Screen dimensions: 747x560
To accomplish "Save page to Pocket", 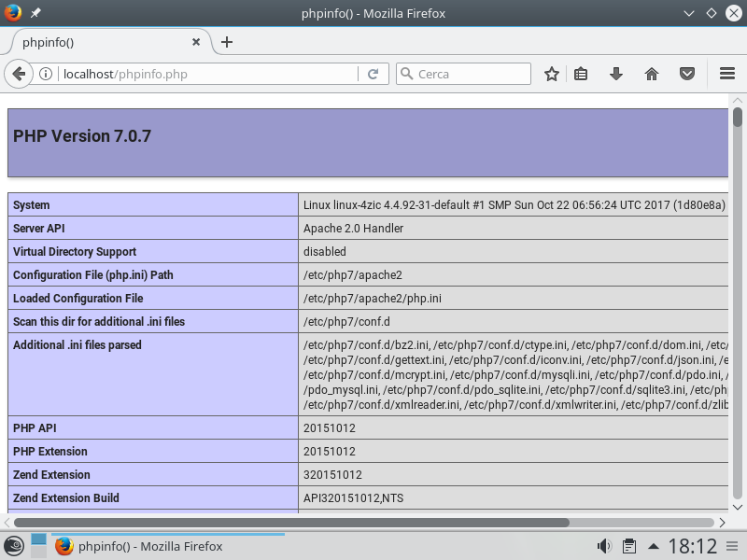I will pos(687,74).
